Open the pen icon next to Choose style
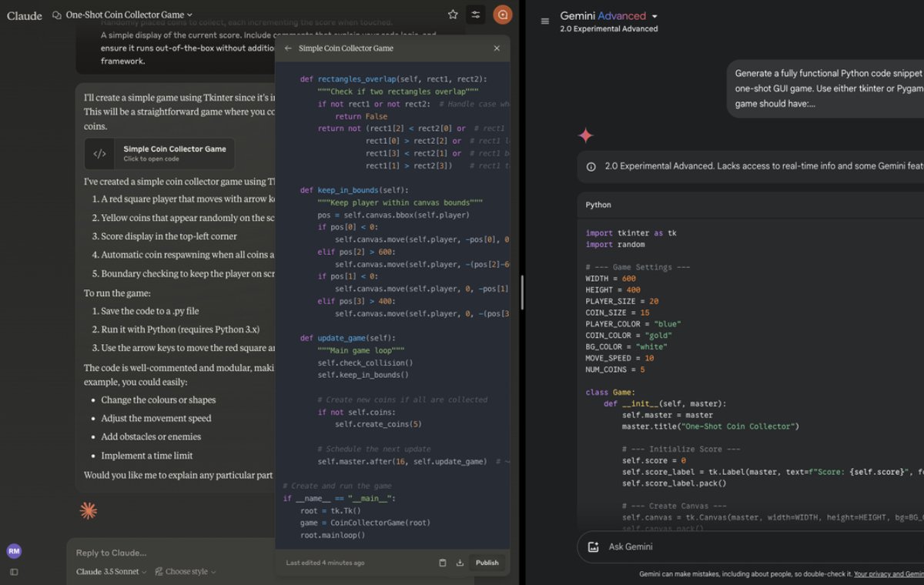 coord(159,571)
